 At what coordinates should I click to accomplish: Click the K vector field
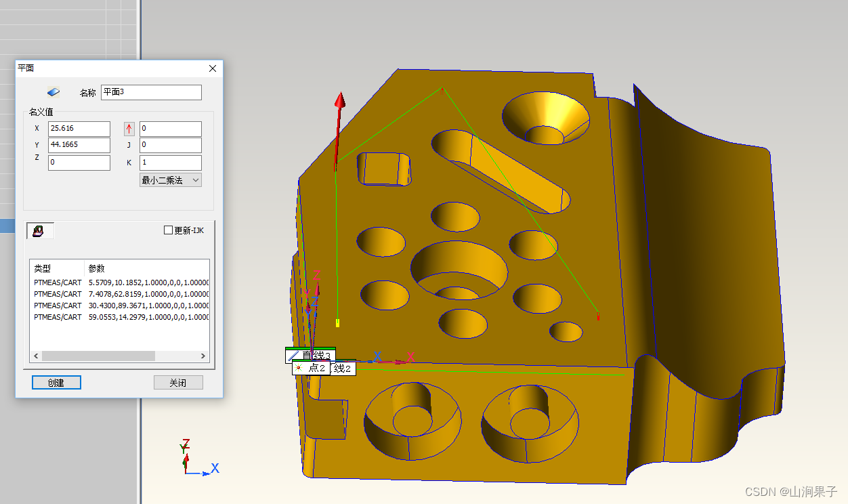click(171, 163)
